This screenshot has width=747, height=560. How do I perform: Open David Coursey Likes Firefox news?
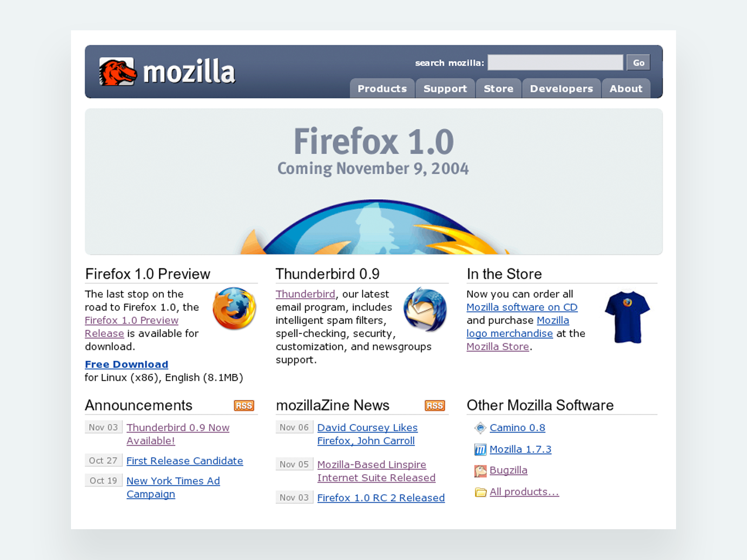pos(367,434)
